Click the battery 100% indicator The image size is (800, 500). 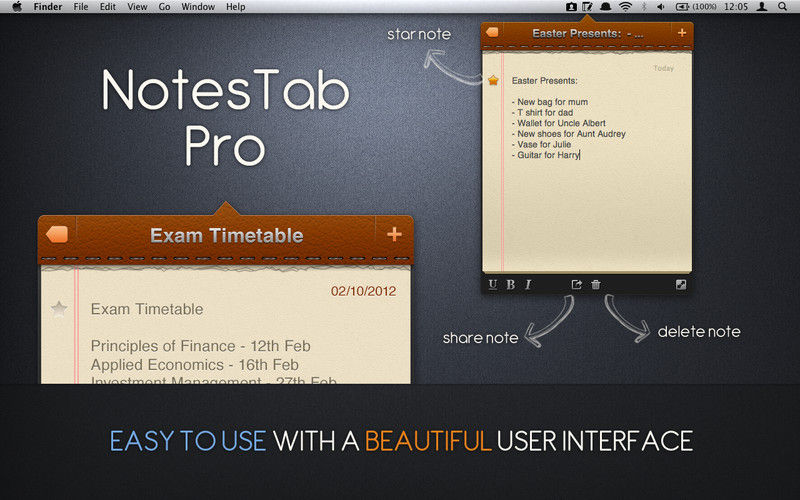[696, 7]
